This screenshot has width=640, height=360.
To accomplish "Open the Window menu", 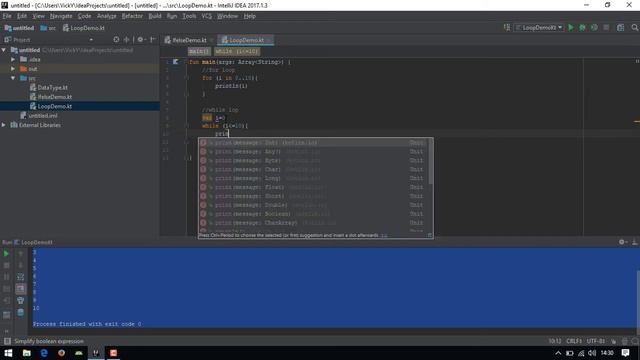I will tap(227, 16).
